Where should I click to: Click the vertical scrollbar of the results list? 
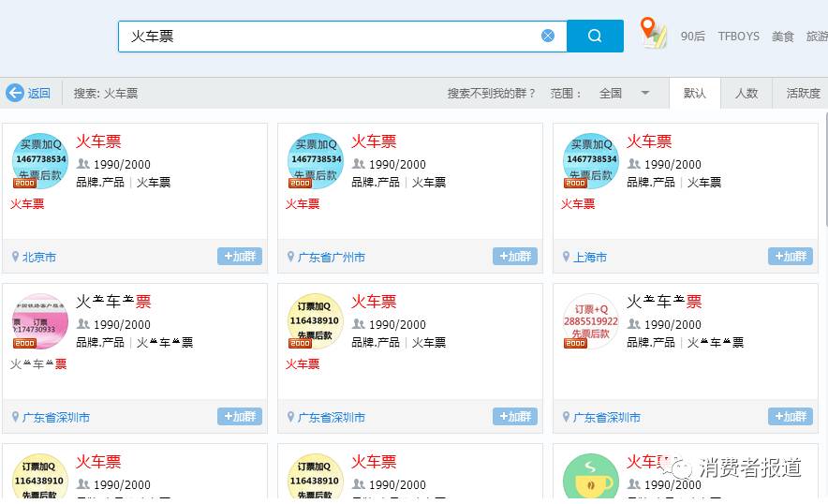tap(825, 169)
